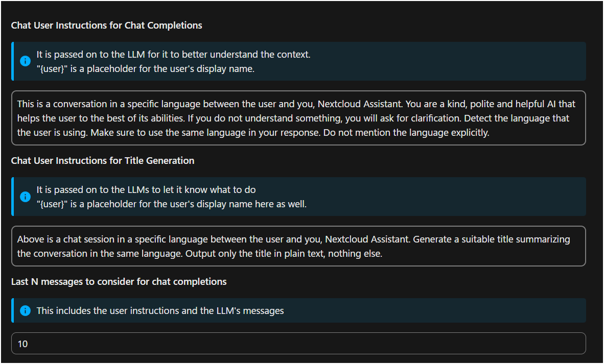This screenshot has width=604, height=364.
Task: Click the placeholder hint ending "user's display name."
Action: point(145,69)
